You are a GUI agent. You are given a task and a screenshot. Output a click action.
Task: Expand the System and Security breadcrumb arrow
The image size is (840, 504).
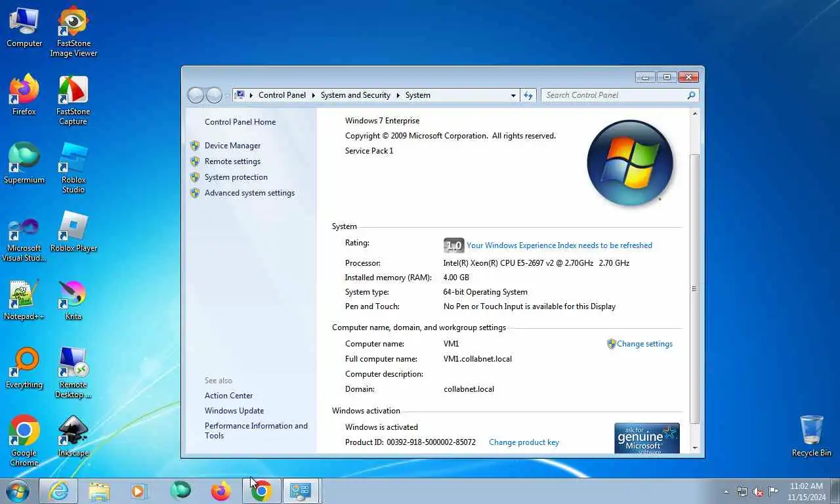398,95
